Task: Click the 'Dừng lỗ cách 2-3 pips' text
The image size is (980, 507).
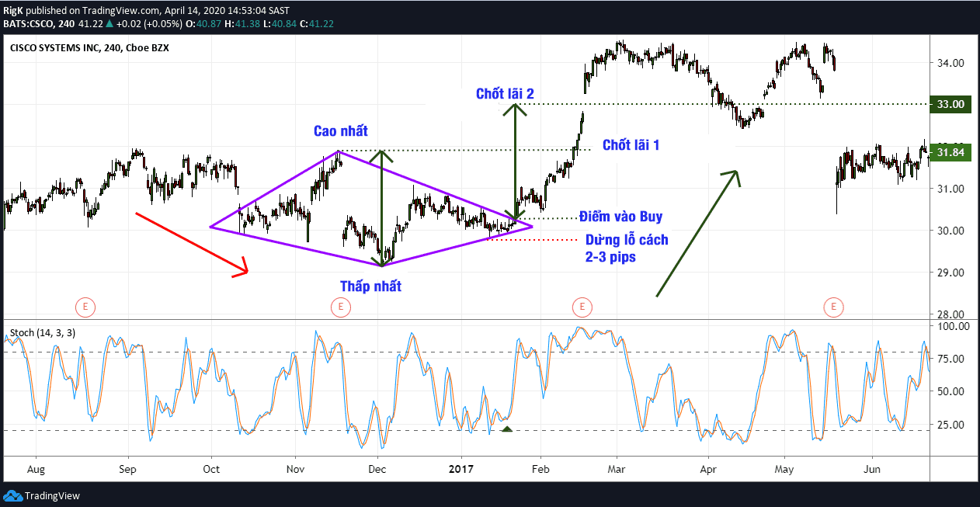Action: (626, 248)
